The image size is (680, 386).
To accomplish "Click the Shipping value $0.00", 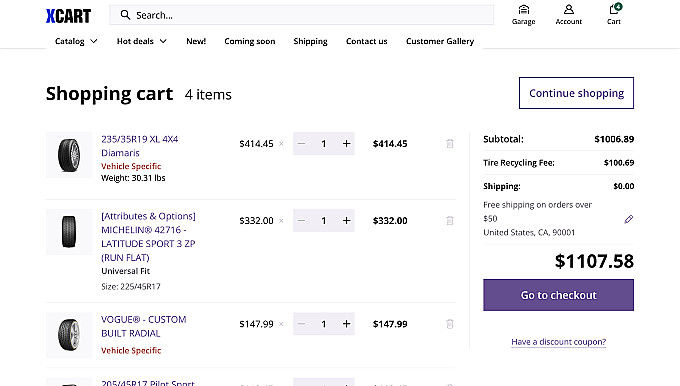I will pyautogui.click(x=624, y=186).
